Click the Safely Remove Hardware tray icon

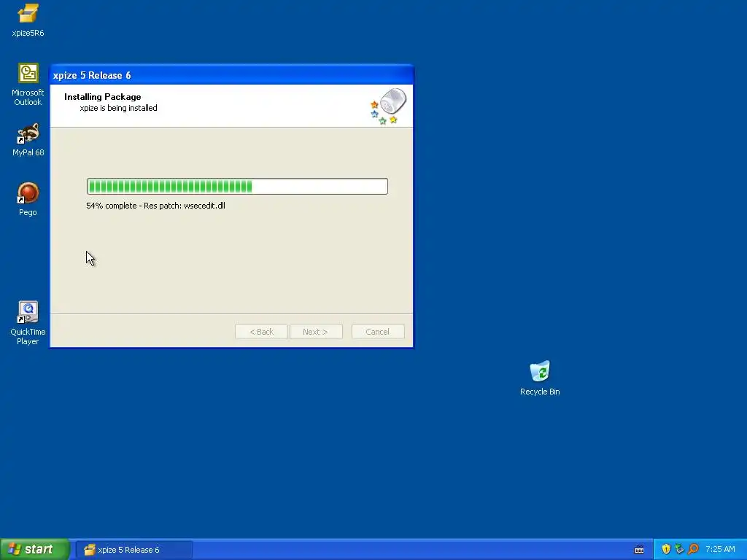tap(679, 549)
